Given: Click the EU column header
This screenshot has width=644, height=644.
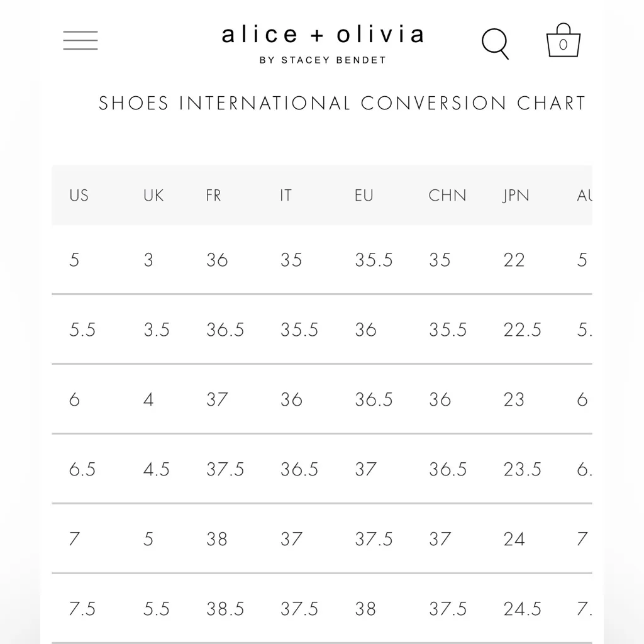Looking at the screenshot, I should 364,196.
